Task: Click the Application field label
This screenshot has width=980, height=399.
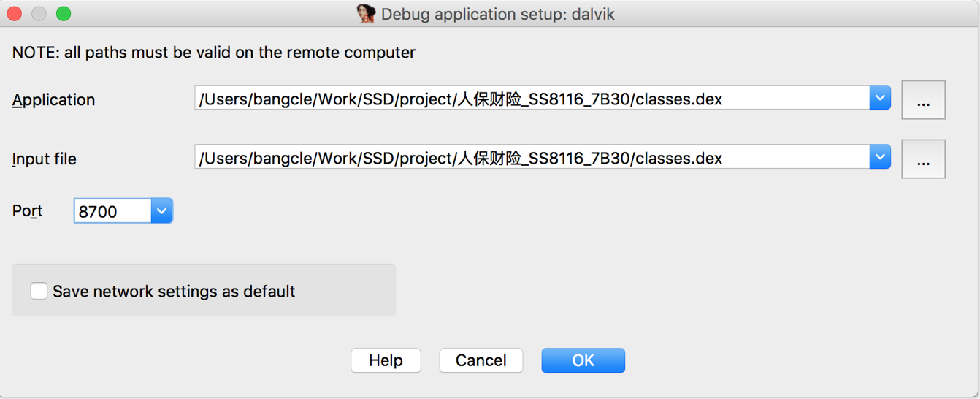Action: (x=54, y=100)
